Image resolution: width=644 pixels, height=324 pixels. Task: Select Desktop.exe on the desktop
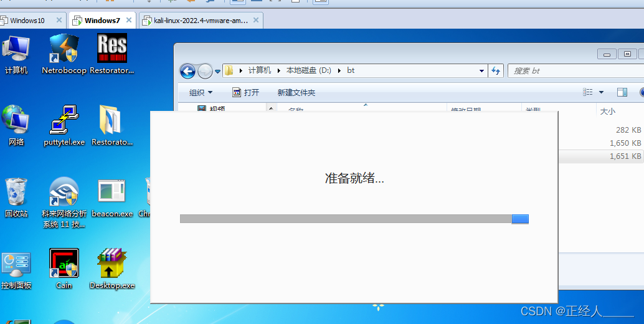pyautogui.click(x=111, y=269)
